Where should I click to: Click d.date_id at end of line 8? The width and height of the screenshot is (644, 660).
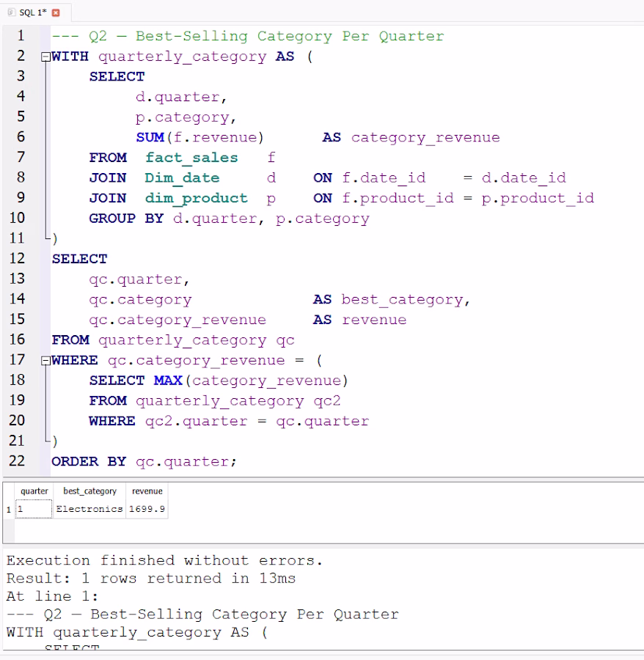coord(524,178)
